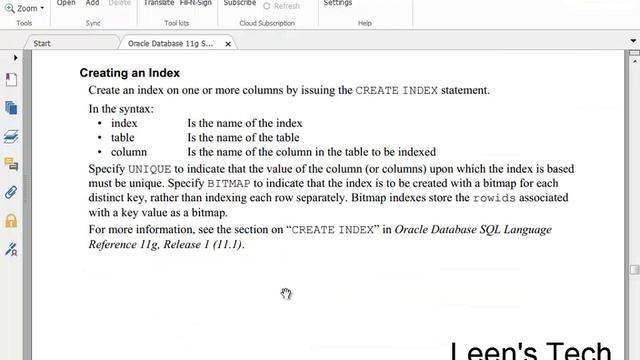The image size is (640, 360).
Task: Click the 'In the syntax:' line
Action: coord(121,109)
